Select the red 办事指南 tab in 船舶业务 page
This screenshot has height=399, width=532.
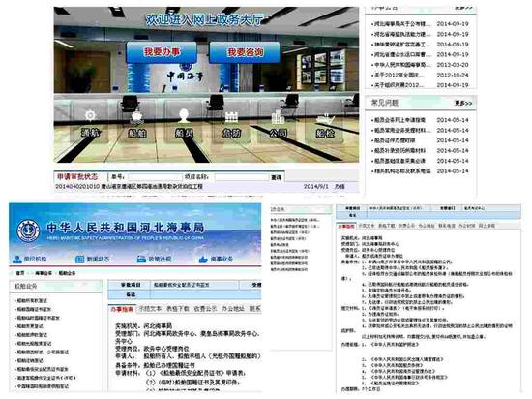click(122, 309)
